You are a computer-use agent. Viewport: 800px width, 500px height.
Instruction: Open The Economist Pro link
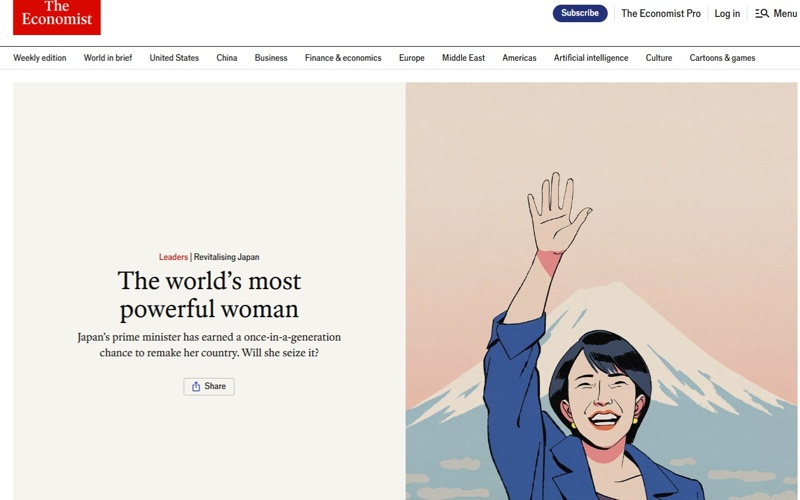(661, 14)
